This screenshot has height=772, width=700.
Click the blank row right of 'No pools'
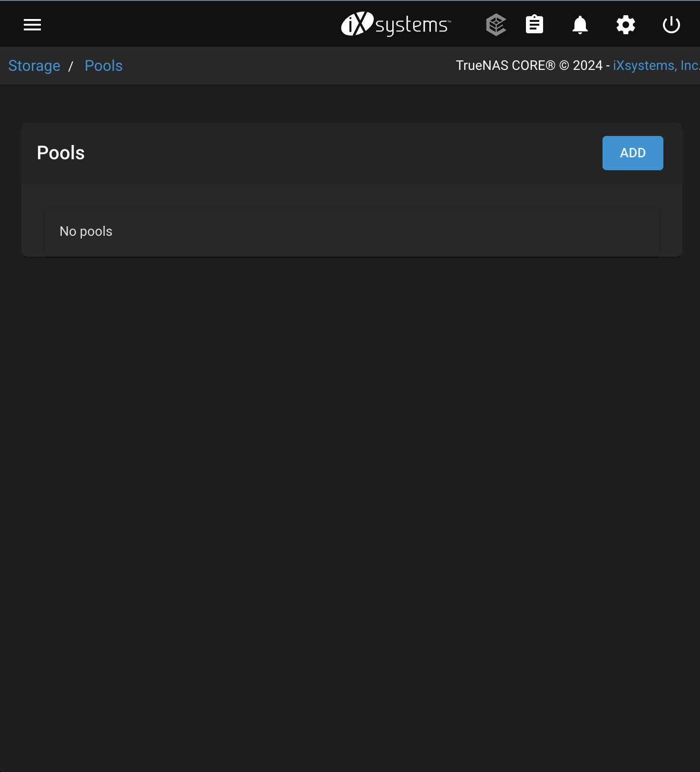click(x=380, y=232)
